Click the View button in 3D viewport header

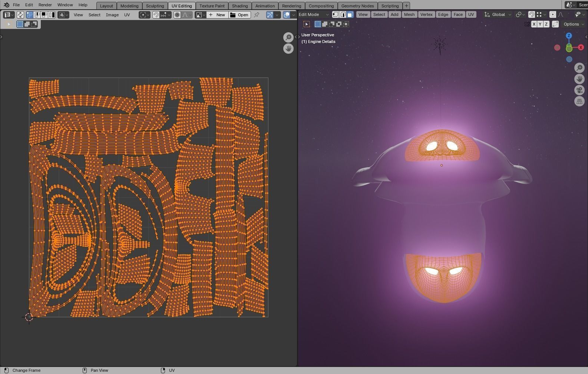(363, 14)
